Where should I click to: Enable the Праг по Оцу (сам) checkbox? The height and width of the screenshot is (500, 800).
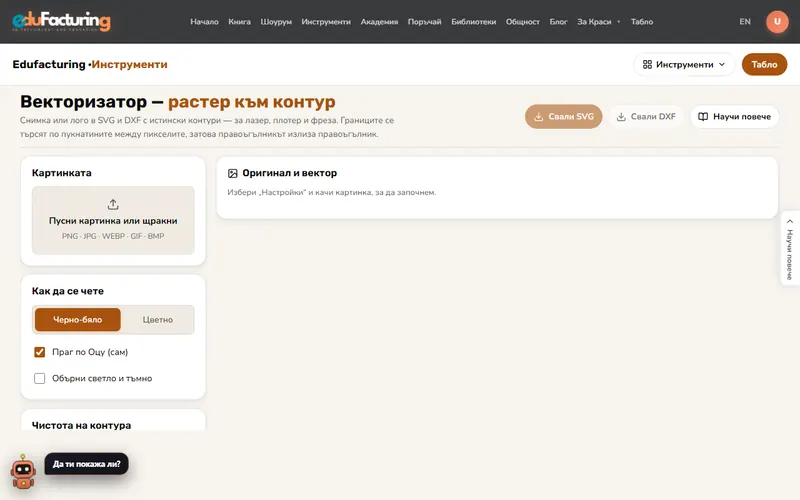[x=39, y=352]
